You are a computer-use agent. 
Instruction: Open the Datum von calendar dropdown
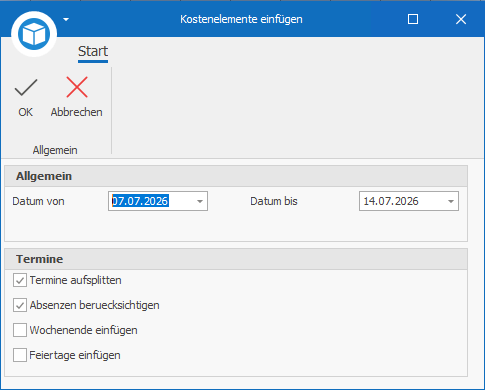coord(200,201)
